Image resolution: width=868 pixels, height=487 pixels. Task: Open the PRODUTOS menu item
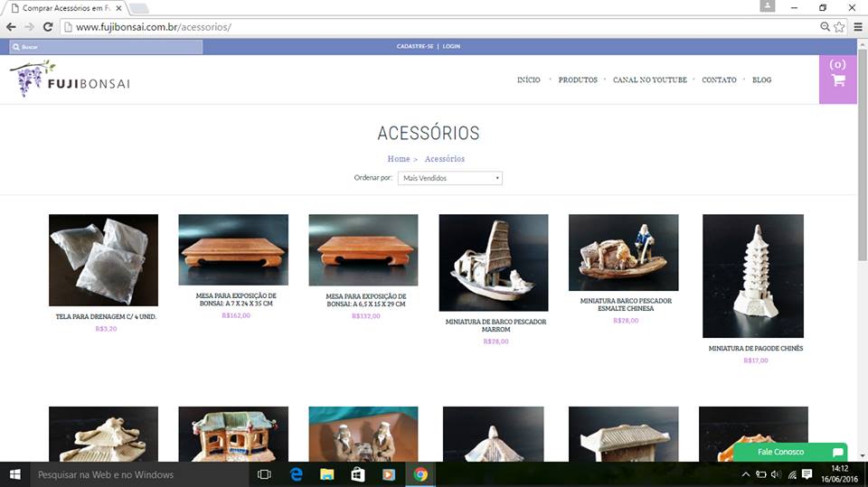pyautogui.click(x=578, y=80)
